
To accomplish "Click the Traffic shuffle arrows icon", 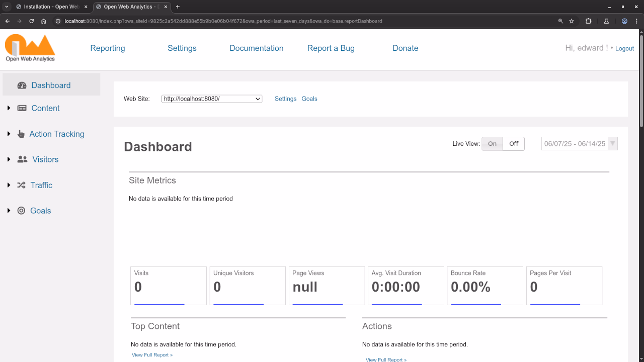I will (21, 185).
